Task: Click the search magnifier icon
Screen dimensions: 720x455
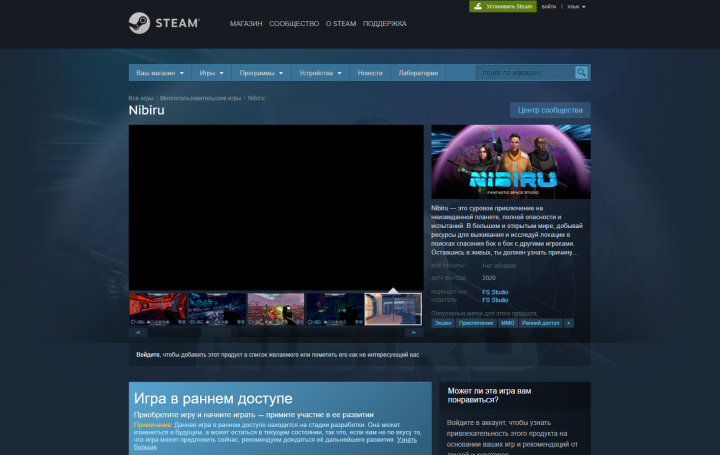Action: click(581, 73)
